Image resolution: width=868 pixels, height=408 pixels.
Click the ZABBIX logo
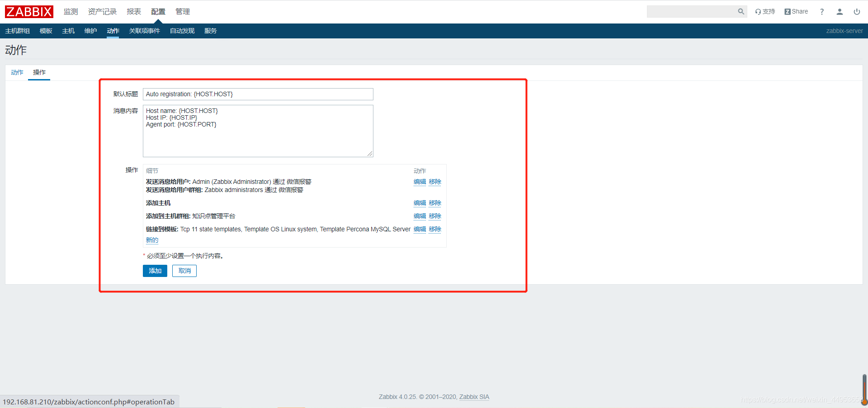[29, 12]
